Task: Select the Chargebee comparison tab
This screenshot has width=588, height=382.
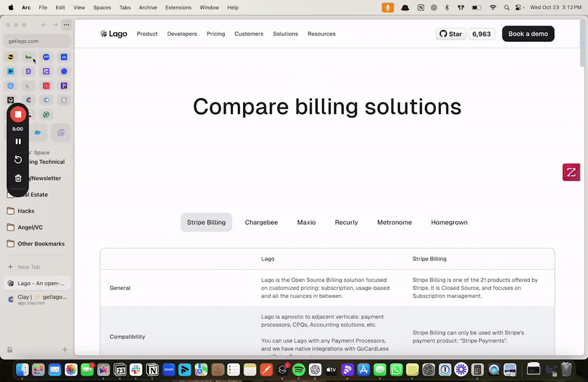Action: 261,223
